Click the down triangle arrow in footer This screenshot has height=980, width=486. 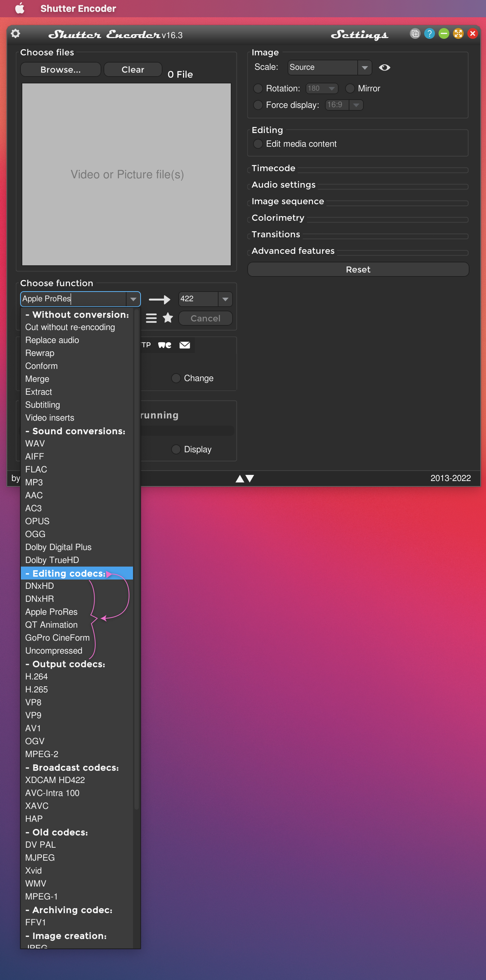click(250, 478)
